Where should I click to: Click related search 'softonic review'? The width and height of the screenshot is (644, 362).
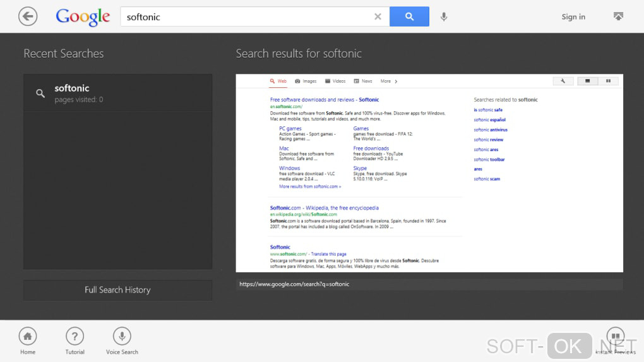488,140
